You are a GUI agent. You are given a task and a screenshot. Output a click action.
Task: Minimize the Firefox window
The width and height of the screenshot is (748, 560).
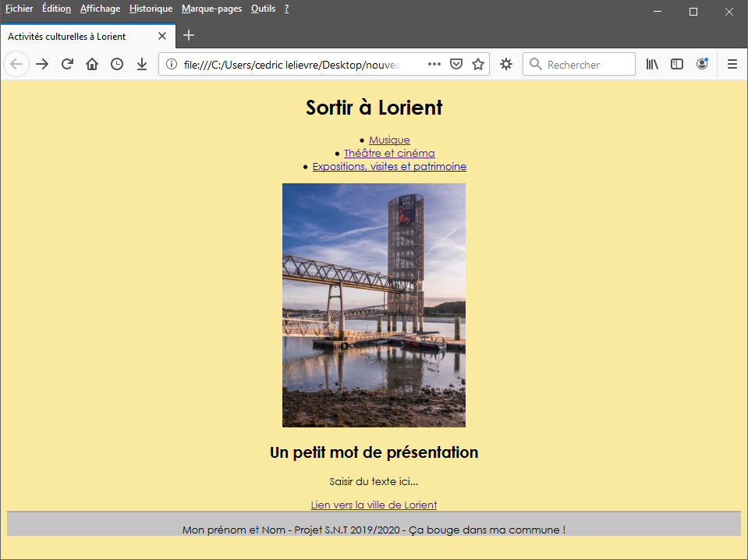pos(658,12)
